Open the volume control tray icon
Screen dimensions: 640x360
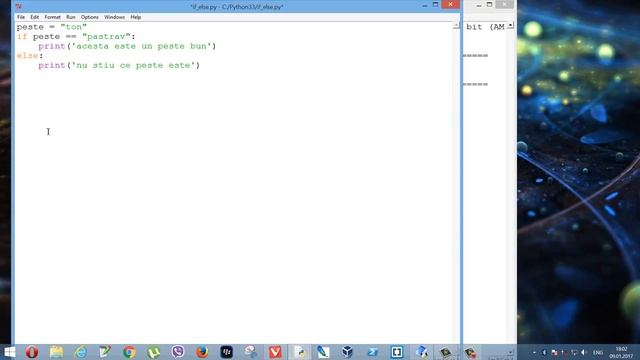583,352
